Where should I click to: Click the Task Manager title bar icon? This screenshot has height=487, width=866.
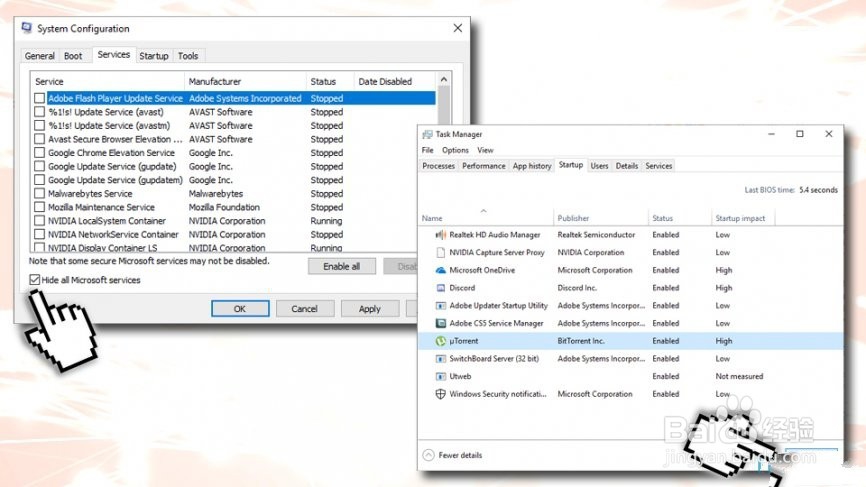click(x=427, y=134)
